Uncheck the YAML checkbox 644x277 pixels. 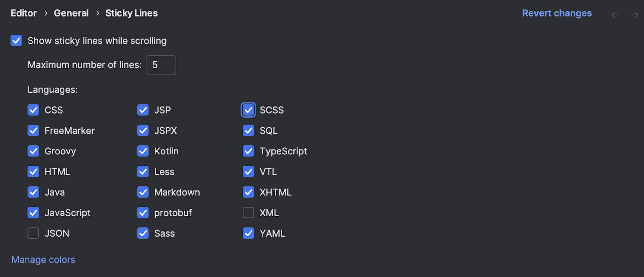[248, 233]
